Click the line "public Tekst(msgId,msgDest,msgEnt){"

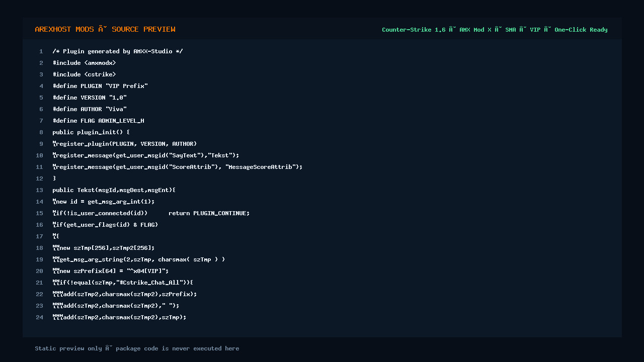coord(114,190)
